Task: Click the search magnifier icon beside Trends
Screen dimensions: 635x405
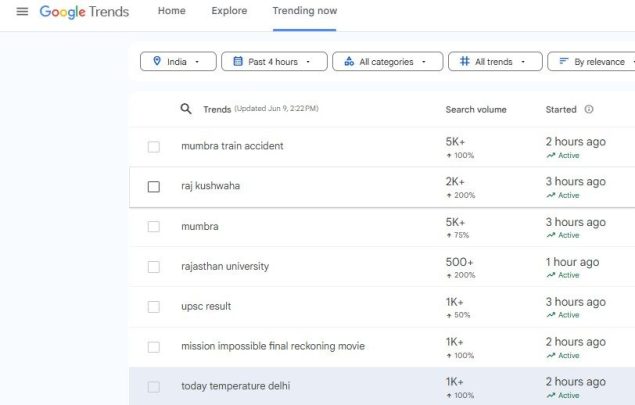Action: (186, 109)
